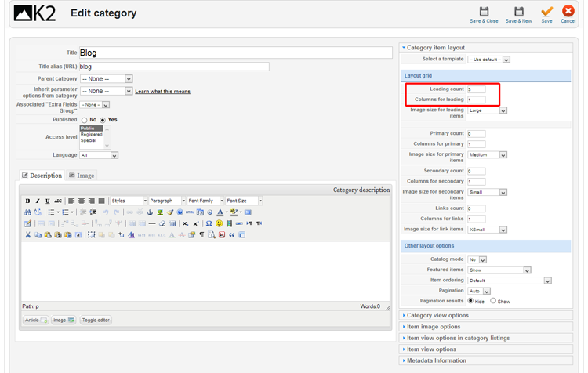Screen dimensions: 588x373
Task: Set Published to Yes
Action: point(103,120)
